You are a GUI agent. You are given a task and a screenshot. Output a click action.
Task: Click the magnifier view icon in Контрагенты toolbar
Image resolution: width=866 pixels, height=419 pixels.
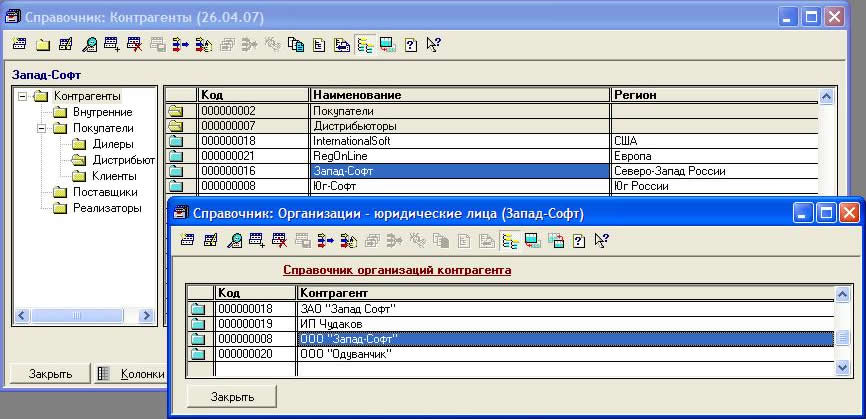(x=89, y=45)
